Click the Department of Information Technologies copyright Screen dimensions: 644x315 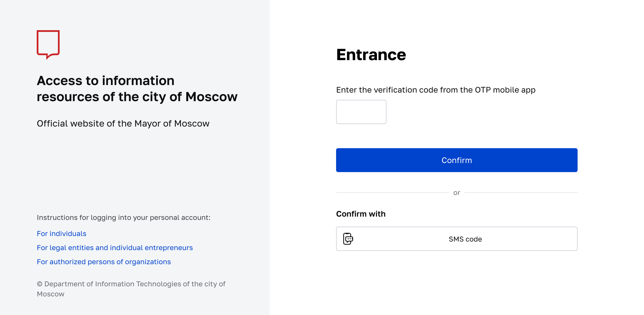131,289
